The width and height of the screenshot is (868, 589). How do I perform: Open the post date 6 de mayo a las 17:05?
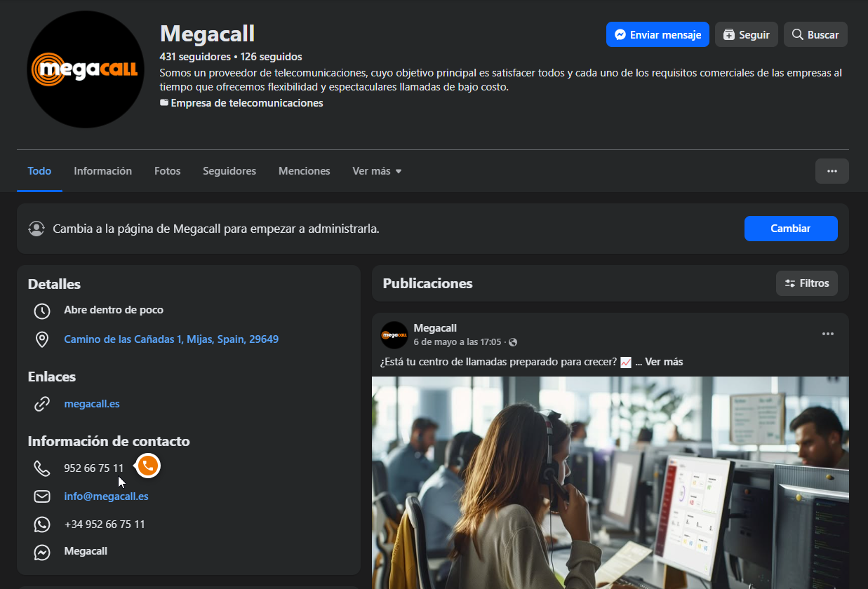tap(458, 342)
